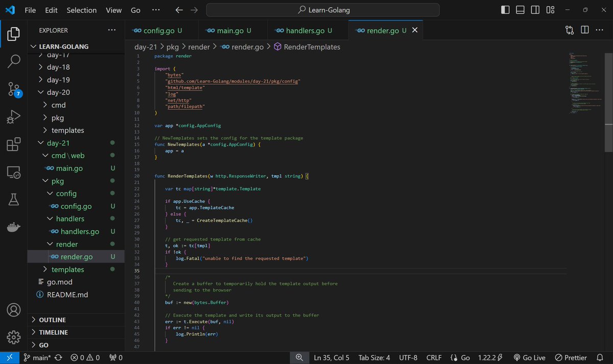This screenshot has width=613, height=364.
Task: Open the Manage gear menu
Action: [x=14, y=337]
